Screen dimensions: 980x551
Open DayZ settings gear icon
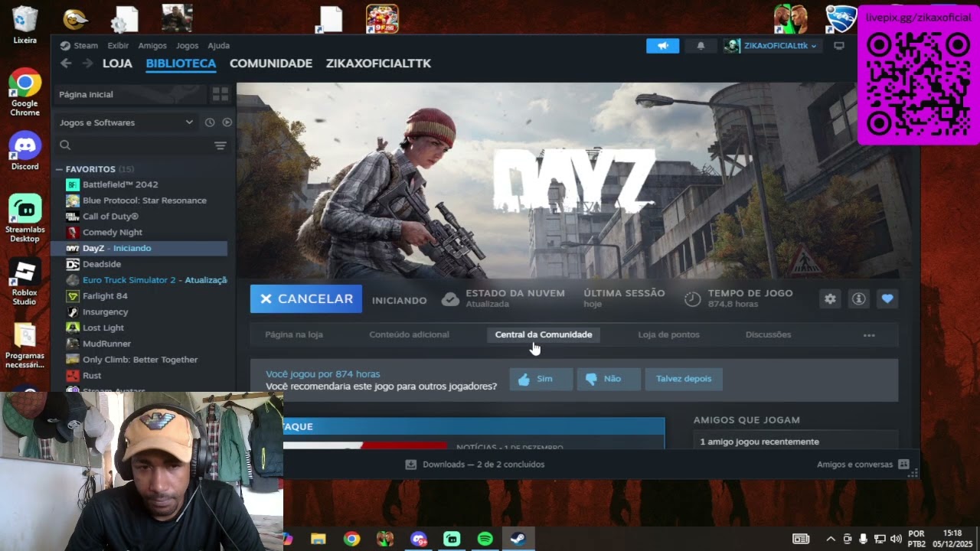point(830,299)
